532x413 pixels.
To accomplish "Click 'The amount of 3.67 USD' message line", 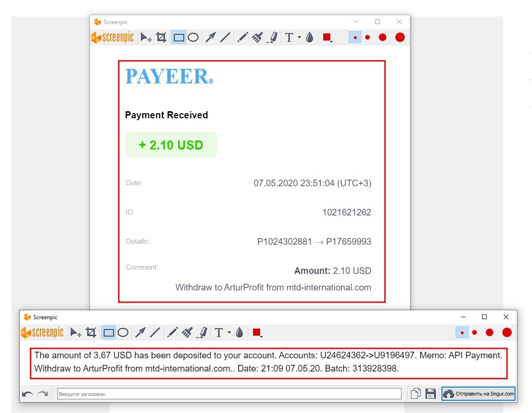I will (x=268, y=355).
